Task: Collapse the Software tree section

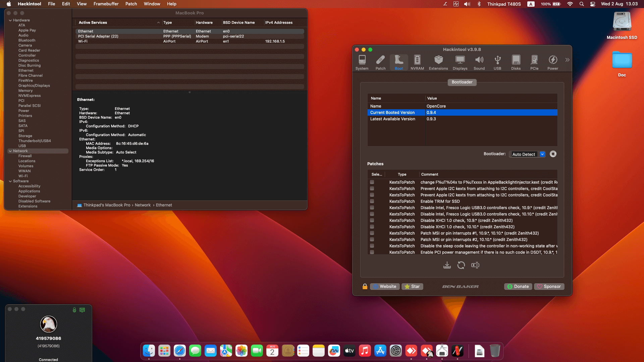Action: [x=10, y=181]
